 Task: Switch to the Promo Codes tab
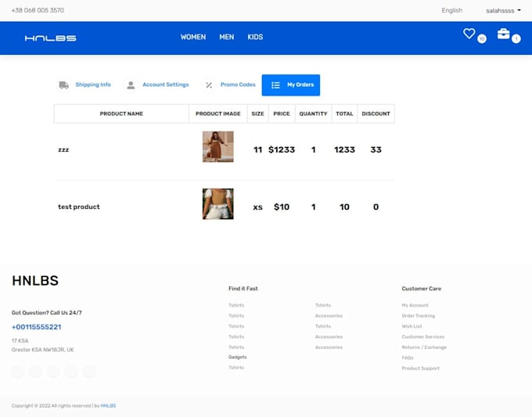pyautogui.click(x=238, y=85)
